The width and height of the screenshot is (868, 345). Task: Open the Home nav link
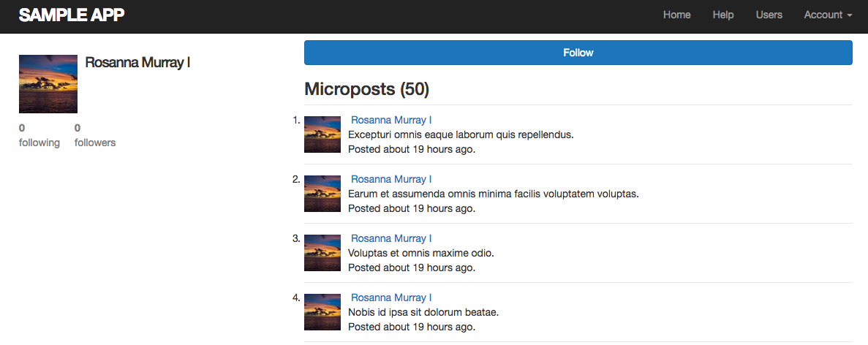[x=676, y=15]
